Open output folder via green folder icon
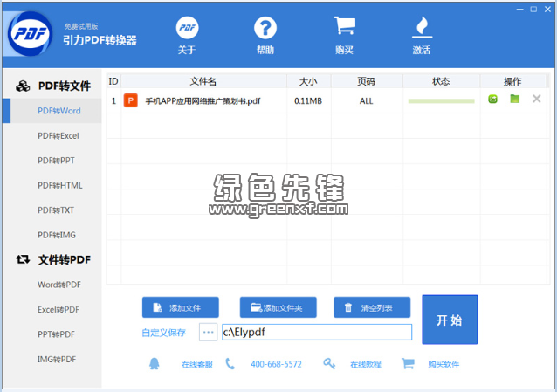Viewport: 557px width, 392px height. pyautogui.click(x=515, y=99)
